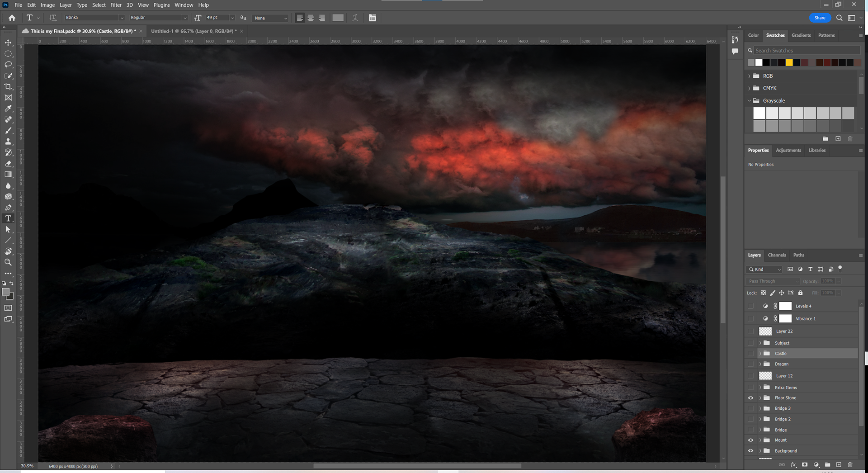Open the Libraries panel tab
This screenshot has width=868, height=473.
point(817,150)
